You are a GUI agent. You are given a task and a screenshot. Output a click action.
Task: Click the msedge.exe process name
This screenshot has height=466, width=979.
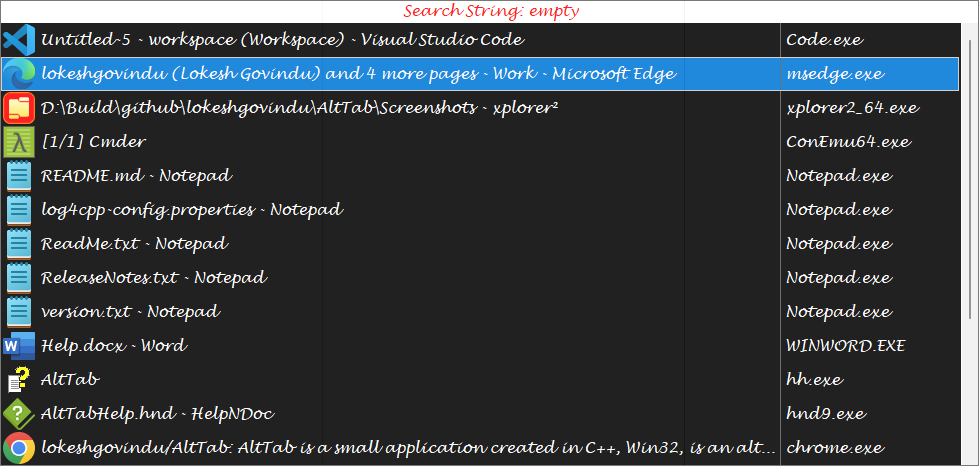pos(831,74)
